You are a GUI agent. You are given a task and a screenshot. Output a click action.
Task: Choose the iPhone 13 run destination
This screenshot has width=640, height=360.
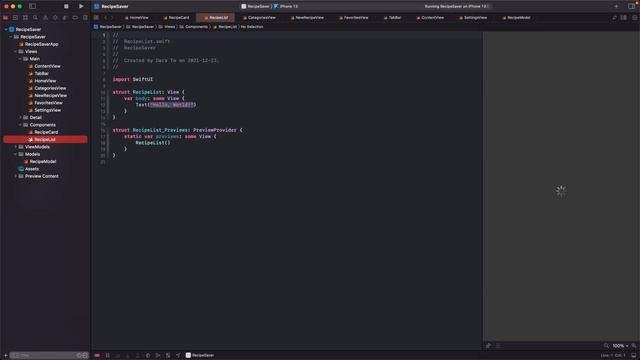[286, 7]
